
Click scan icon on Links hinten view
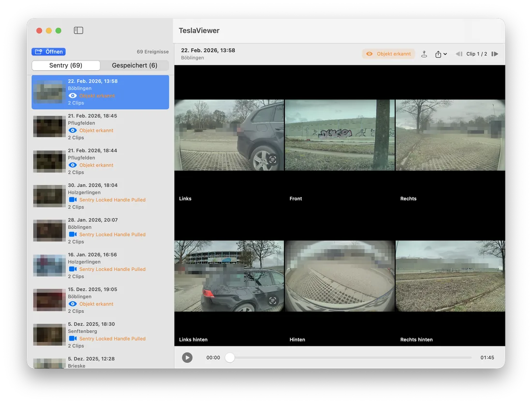[x=273, y=300]
